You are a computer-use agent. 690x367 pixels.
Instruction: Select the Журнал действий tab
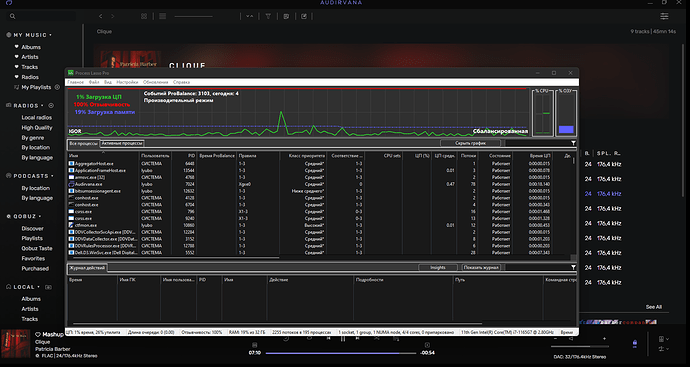(x=87, y=268)
